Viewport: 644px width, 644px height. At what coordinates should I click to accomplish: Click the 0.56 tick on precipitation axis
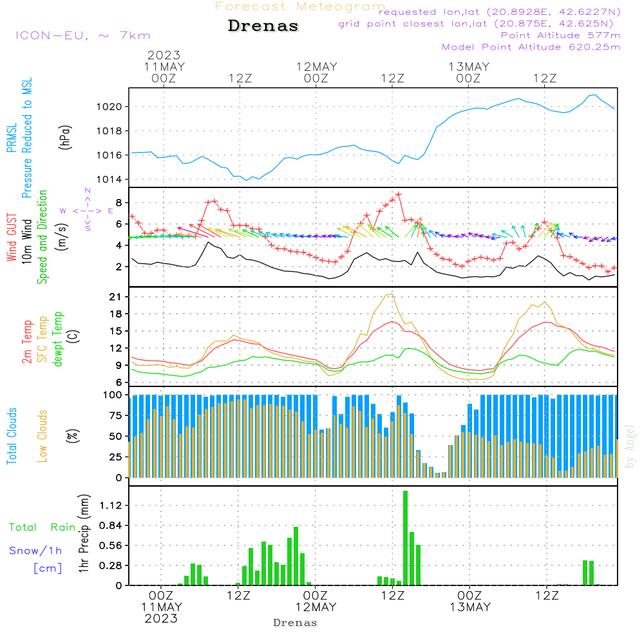point(111,546)
